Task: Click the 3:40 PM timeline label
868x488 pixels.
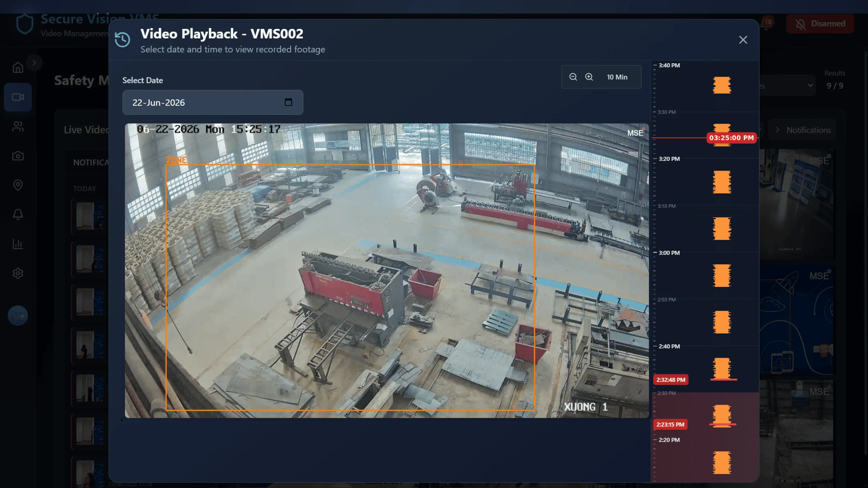Action: click(x=669, y=65)
